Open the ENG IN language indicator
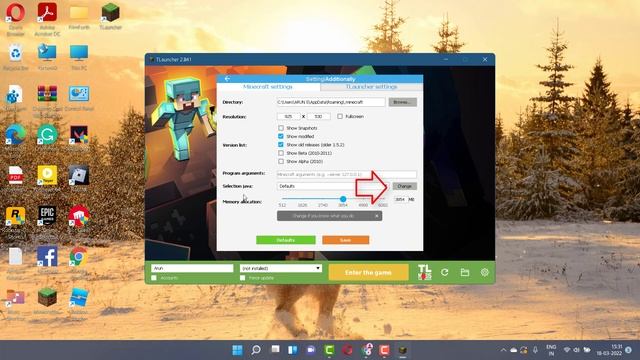The width and height of the screenshot is (640, 360). tap(551, 350)
